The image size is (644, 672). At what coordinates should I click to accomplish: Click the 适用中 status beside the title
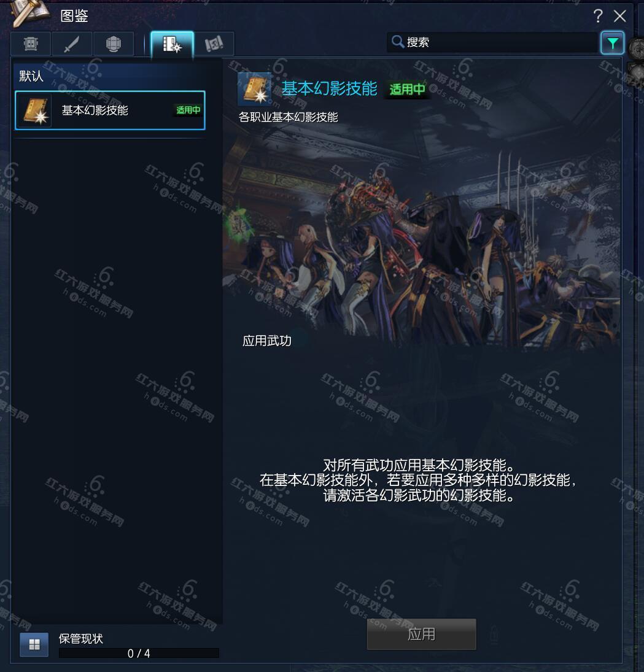pos(407,89)
